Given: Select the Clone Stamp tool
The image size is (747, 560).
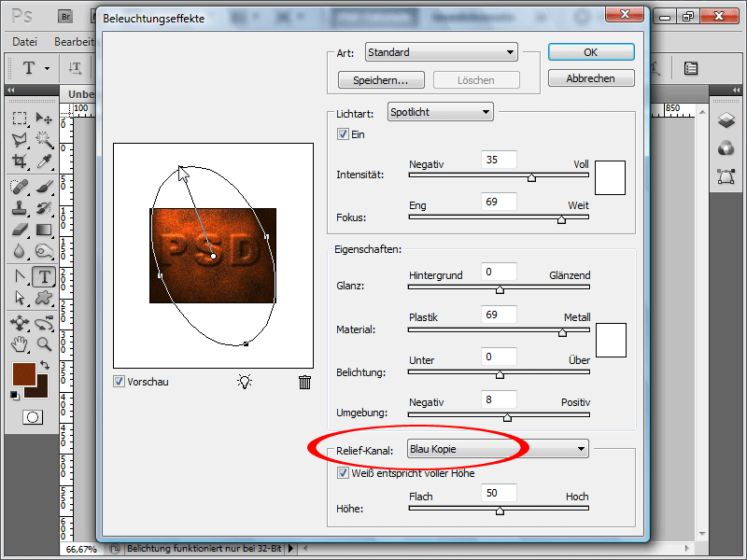Looking at the screenshot, I should click(20, 208).
